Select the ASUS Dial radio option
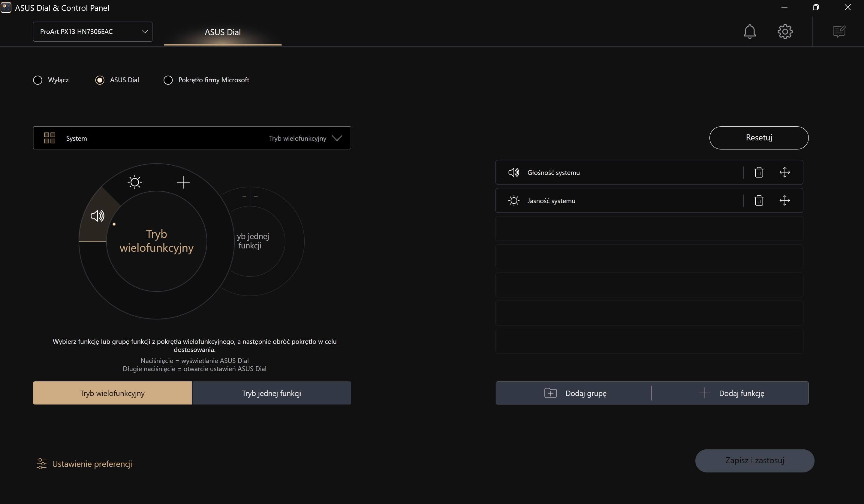The image size is (864, 504). pos(100,80)
